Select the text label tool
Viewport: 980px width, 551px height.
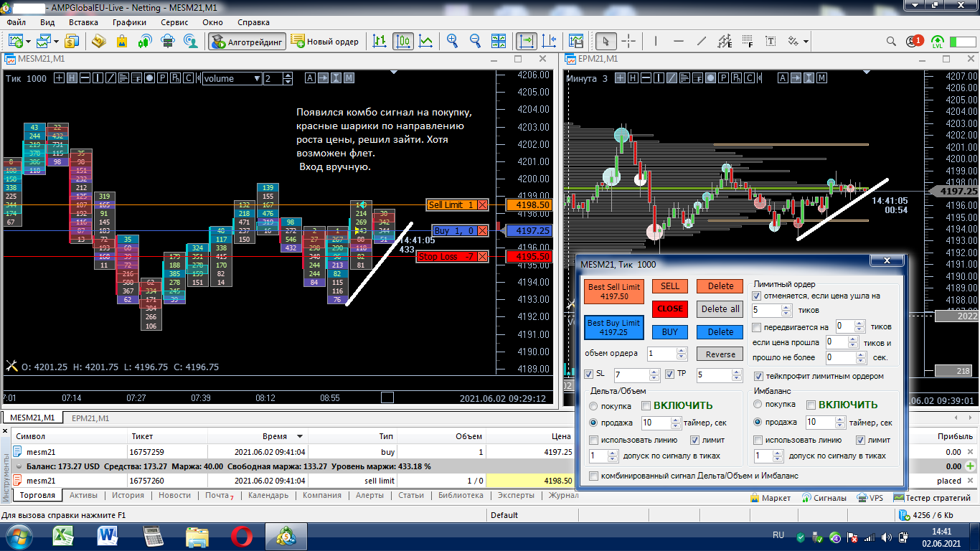[771, 41]
